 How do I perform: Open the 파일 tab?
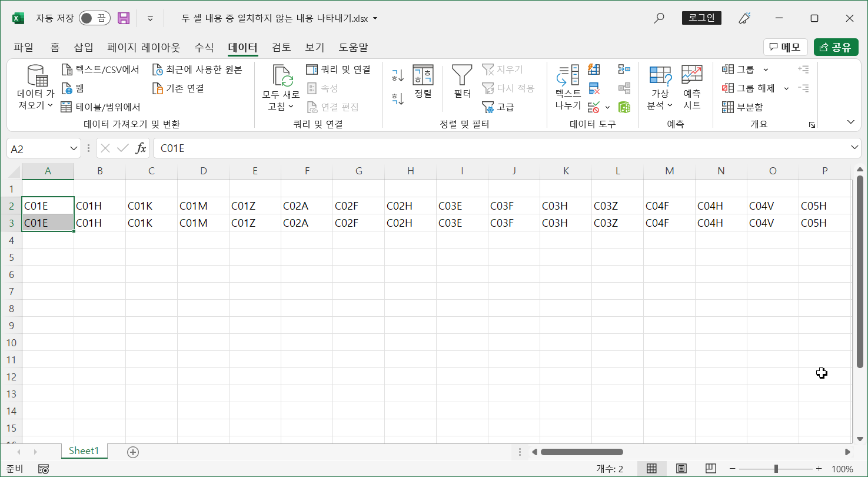(24, 48)
